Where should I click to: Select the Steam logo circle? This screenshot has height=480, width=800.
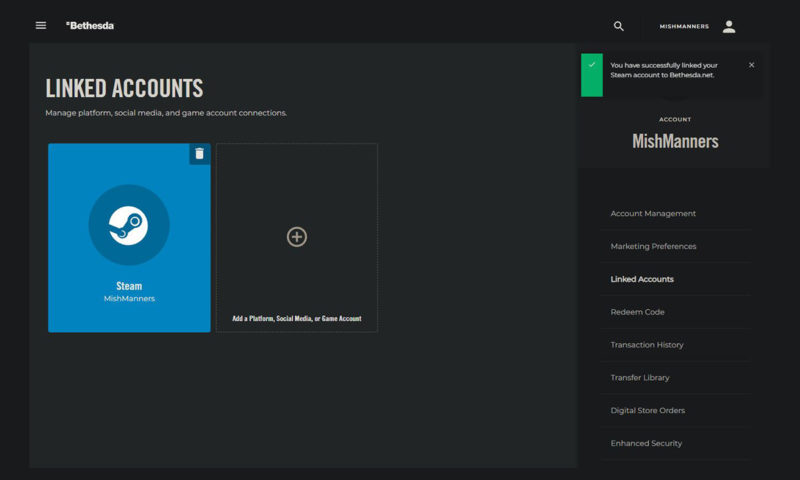[x=129, y=225]
